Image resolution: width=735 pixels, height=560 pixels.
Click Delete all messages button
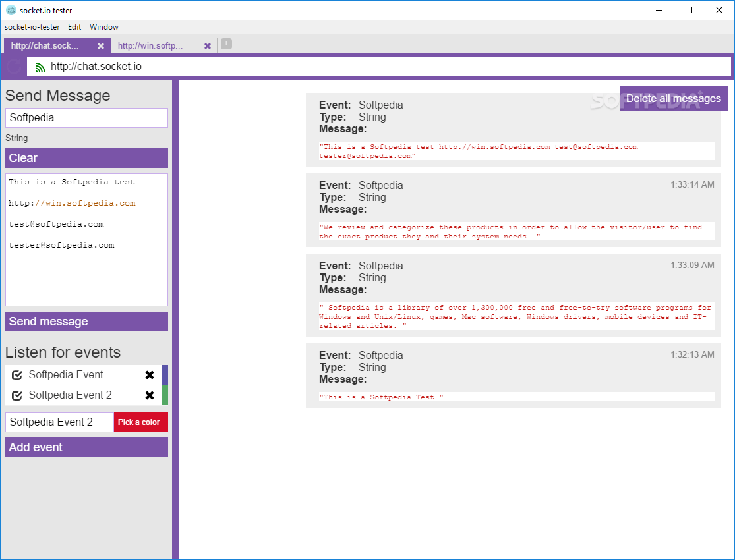pos(673,98)
